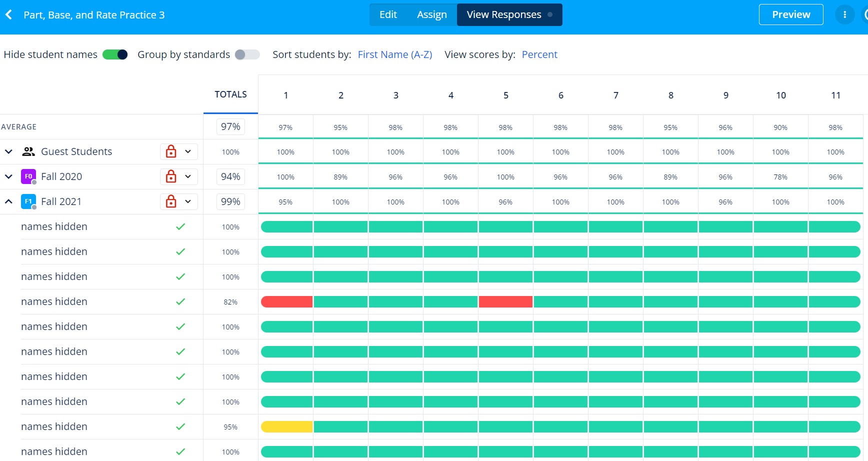Screen dimensions: 868x461
Task: Open the three-dot more options menu
Action: [844, 15]
